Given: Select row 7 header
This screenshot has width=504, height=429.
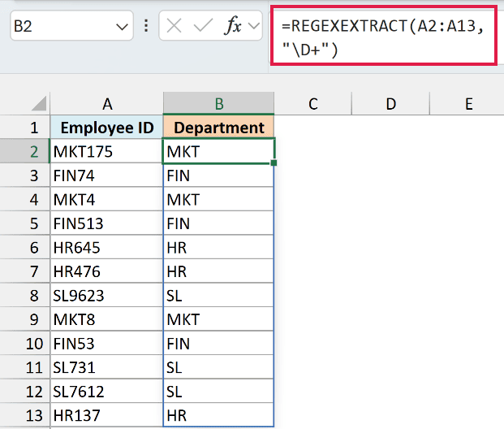Looking at the screenshot, I should coord(25,271).
